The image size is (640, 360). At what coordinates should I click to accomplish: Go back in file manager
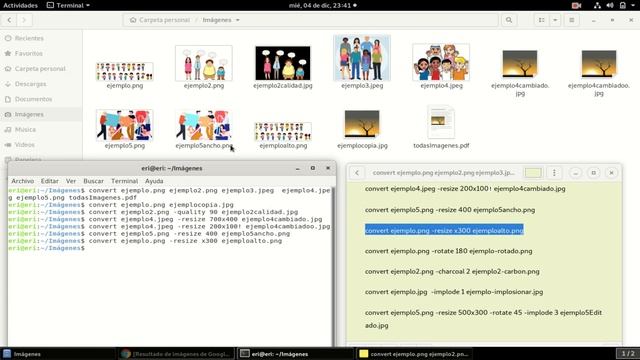[x=9, y=20]
